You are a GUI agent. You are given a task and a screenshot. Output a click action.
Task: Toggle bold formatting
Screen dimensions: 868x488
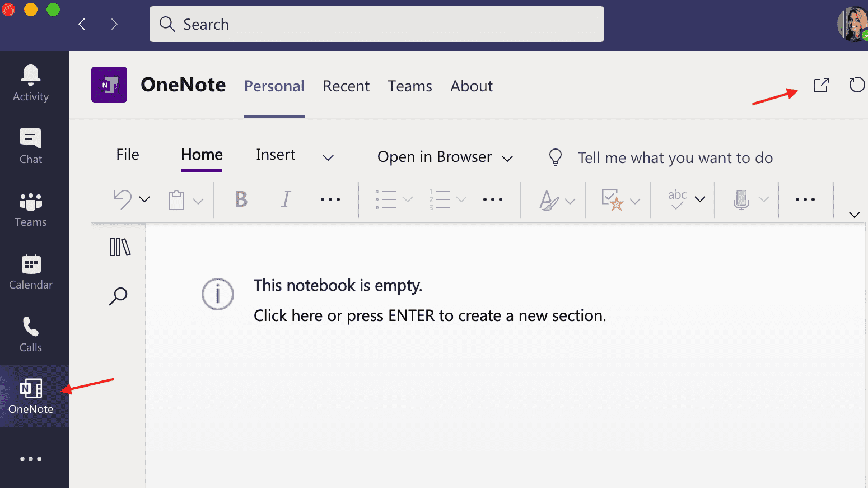(241, 199)
